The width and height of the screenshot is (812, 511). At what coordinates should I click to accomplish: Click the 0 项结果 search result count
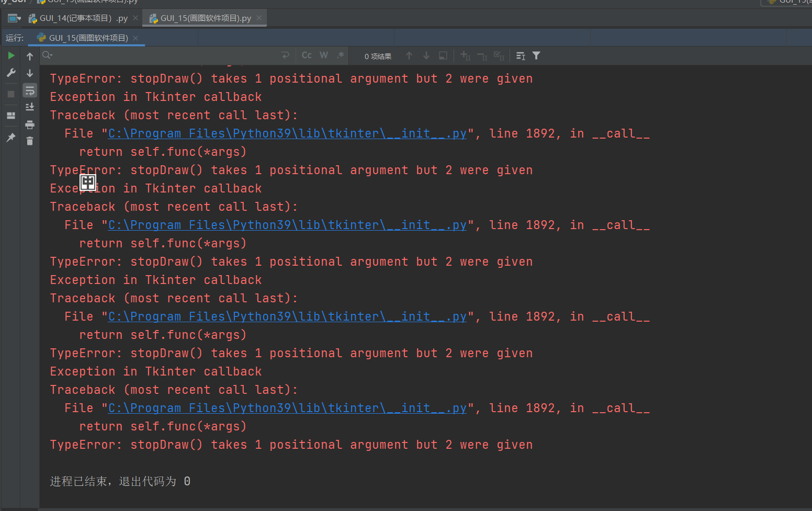(x=378, y=56)
